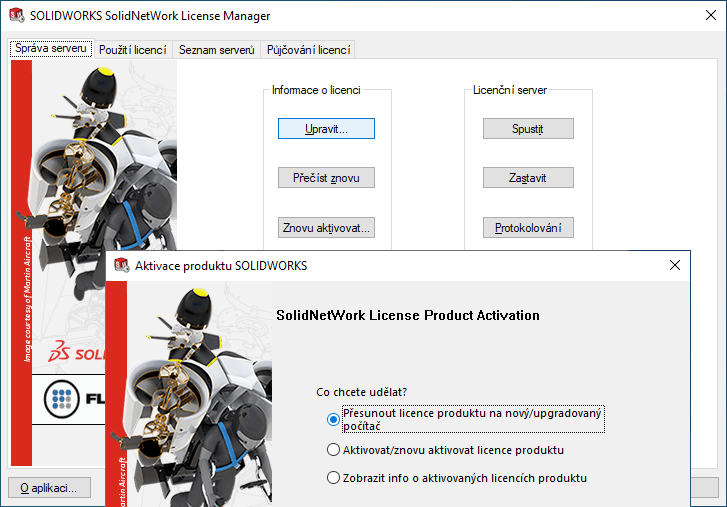
Task: Click the Co chcete udělat? label
Action: click(x=362, y=392)
